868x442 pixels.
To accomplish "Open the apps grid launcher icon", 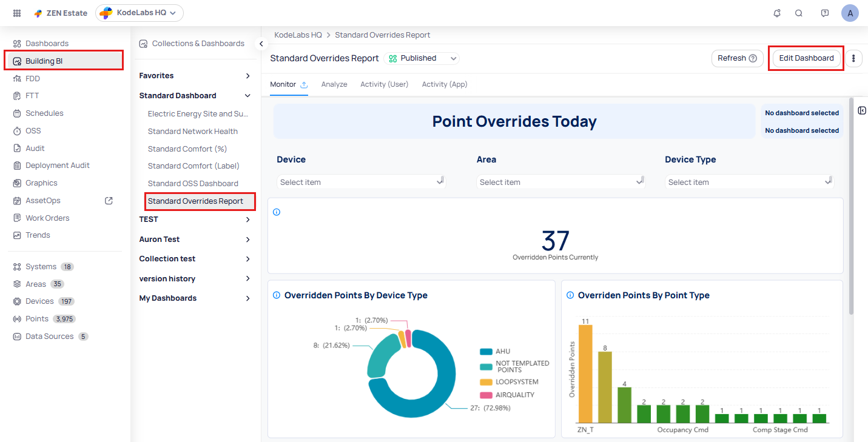I will (17, 13).
